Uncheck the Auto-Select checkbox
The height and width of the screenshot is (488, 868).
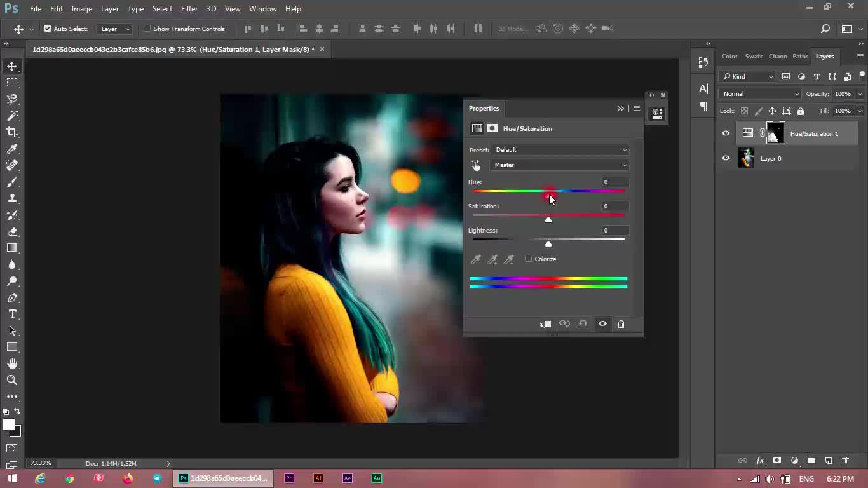coord(47,29)
